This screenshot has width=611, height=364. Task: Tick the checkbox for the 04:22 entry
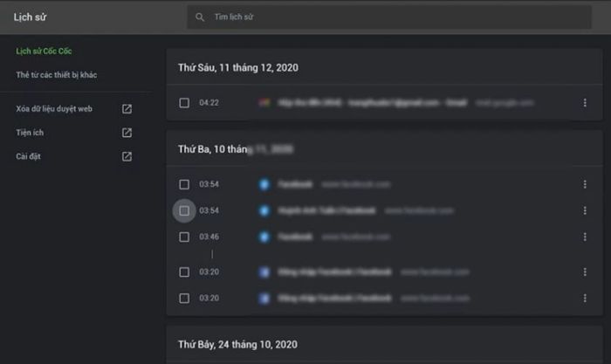click(x=184, y=103)
